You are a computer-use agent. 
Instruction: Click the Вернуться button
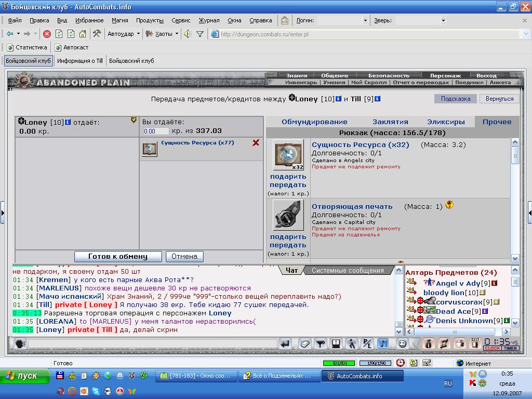tap(499, 99)
